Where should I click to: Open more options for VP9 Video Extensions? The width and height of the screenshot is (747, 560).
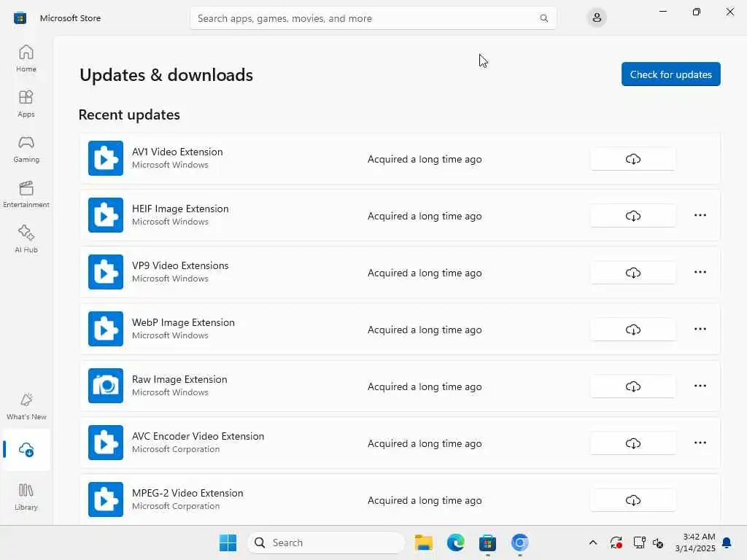(700, 272)
